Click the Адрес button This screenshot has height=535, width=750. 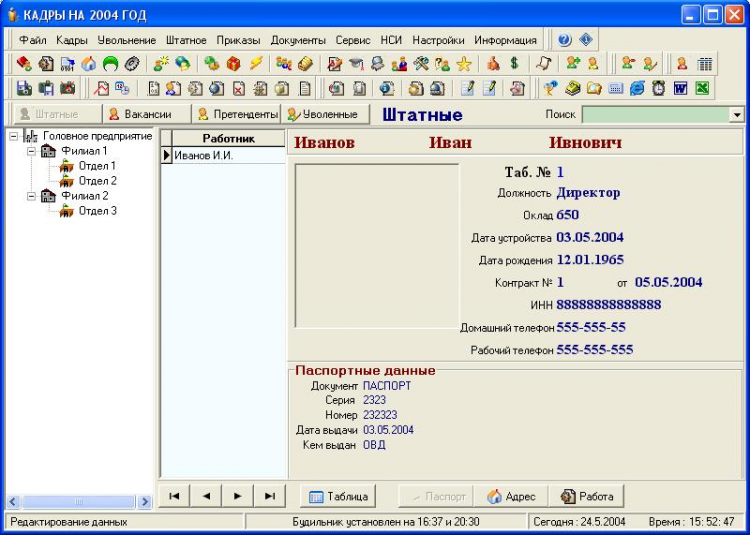pyautogui.click(x=511, y=497)
